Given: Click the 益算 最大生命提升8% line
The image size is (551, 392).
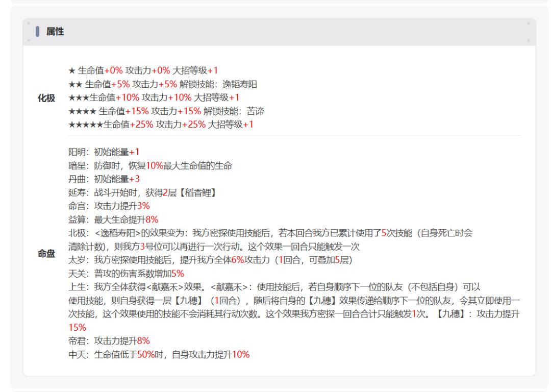Looking at the screenshot, I should coord(113,220).
